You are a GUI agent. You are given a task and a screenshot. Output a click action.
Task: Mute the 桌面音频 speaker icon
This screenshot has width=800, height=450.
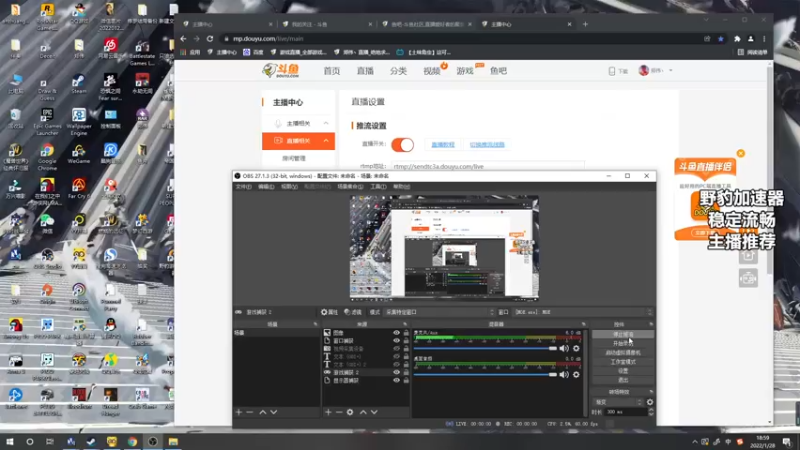click(x=564, y=374)
